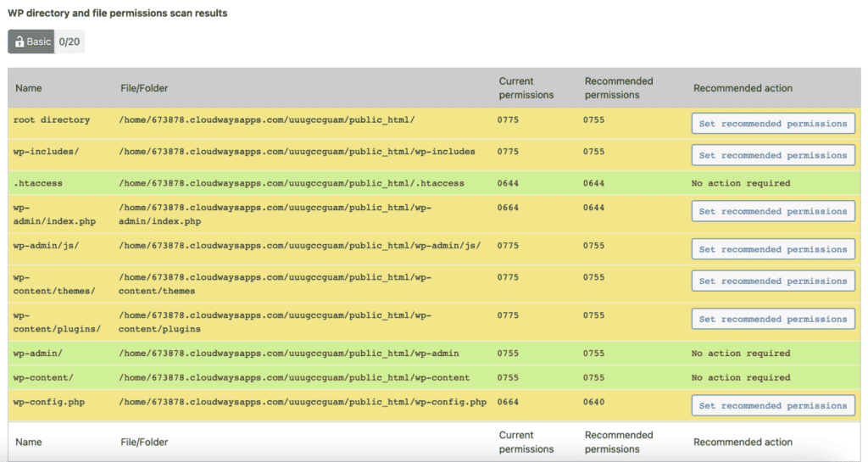Click the public_html/wp-content folder path
This screenshot has height=462, width=868.
click(x=294, y=377)
